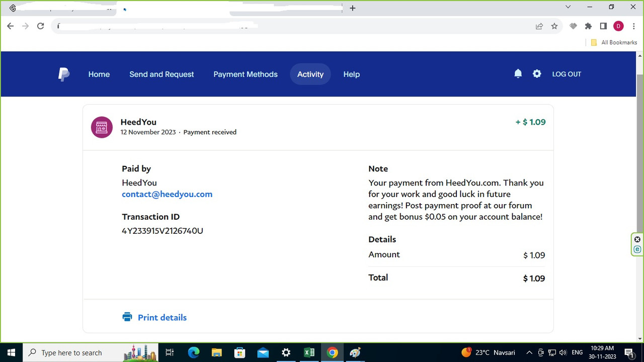Click the HeedYou merchant store icon
This screenshot has width=644, height=362.
click(x=102, y=127)
